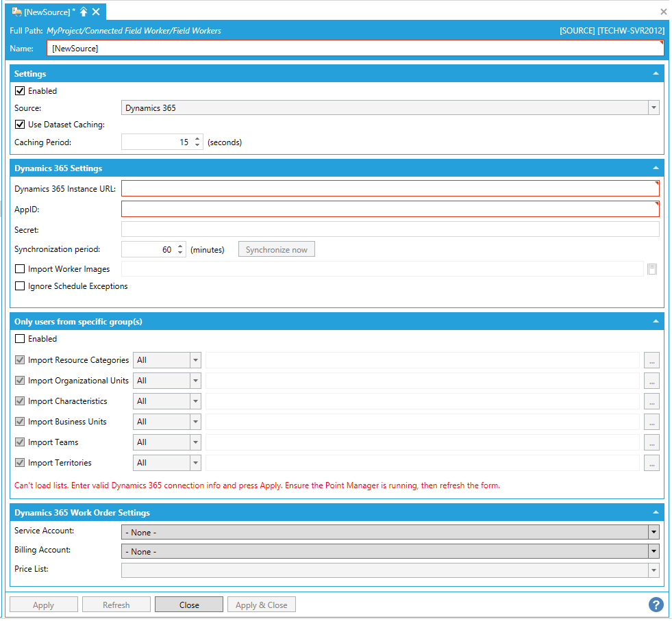Viewport: 672px width, 621px height.
Task: Open the ellipsis browser for Import Resource Categories
Action: pos(651,360)
